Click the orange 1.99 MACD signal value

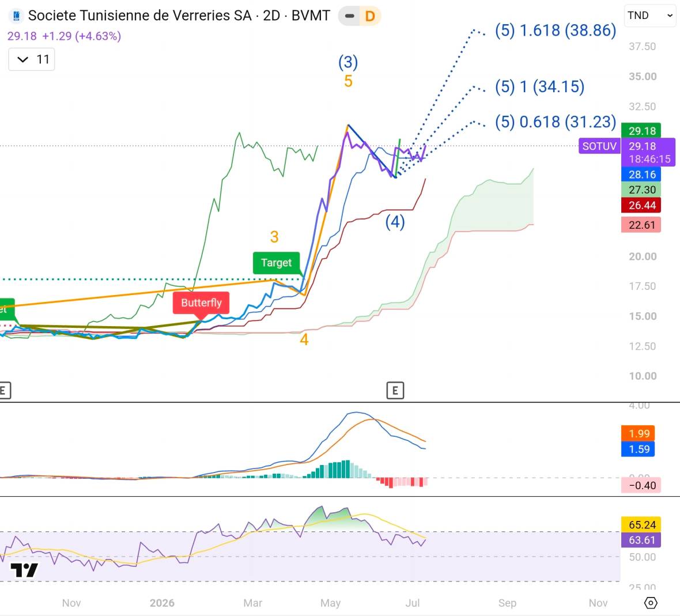[x=639, y=433]
